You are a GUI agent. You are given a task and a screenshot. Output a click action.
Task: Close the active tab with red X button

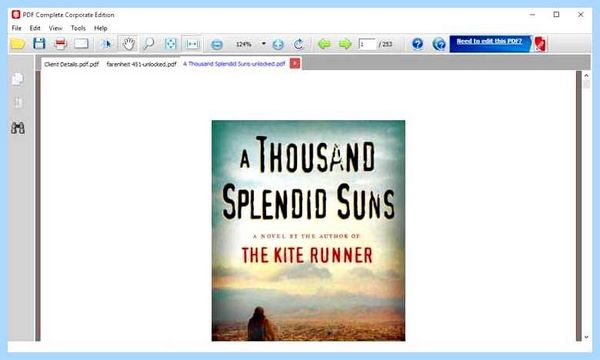click(x=295, y=63)
